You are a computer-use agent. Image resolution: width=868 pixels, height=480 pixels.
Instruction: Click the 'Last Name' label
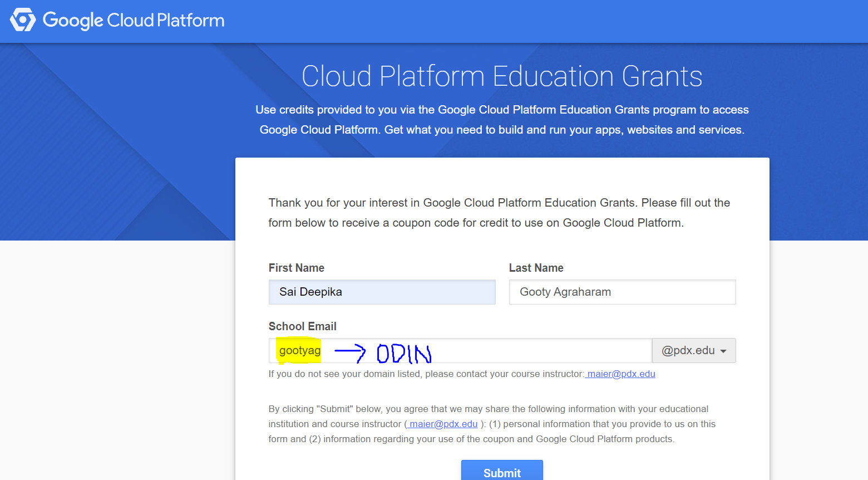(x=536, y=268)
